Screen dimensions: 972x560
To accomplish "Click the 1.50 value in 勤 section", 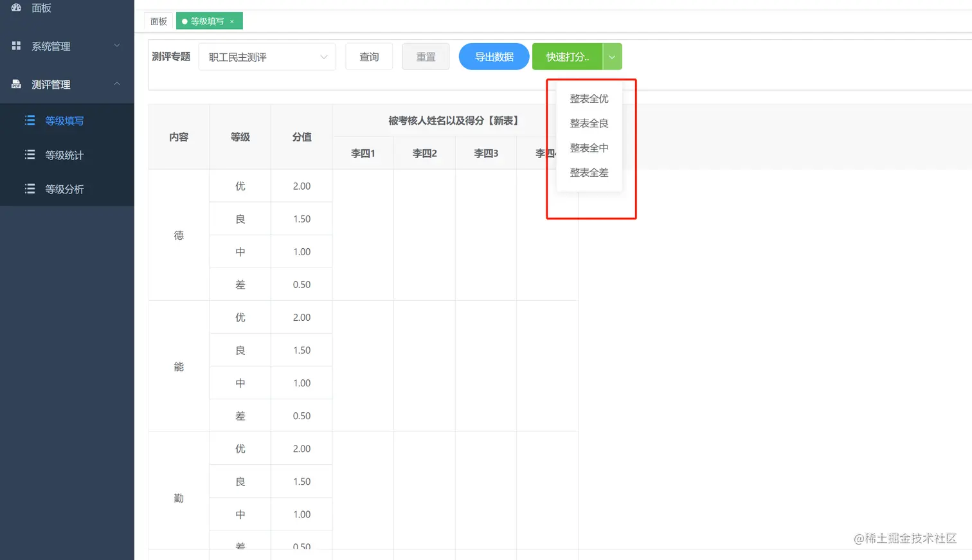I will click(x=301, y=481).
